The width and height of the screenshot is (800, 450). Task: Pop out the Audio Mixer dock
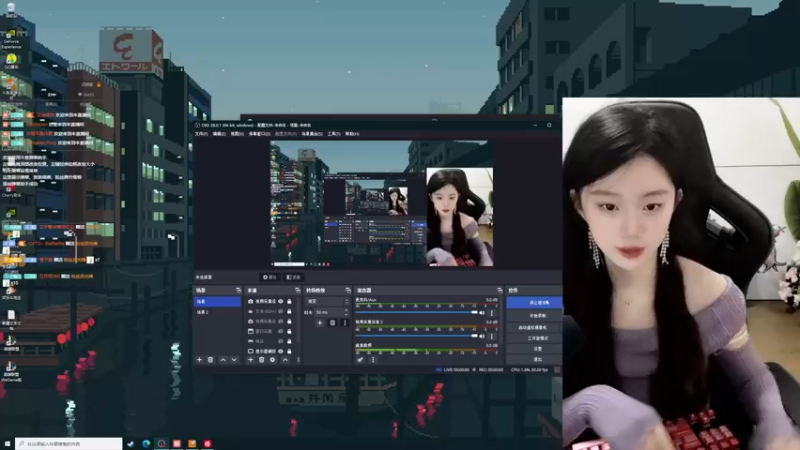pyautogui.click(x=499, y=290)
